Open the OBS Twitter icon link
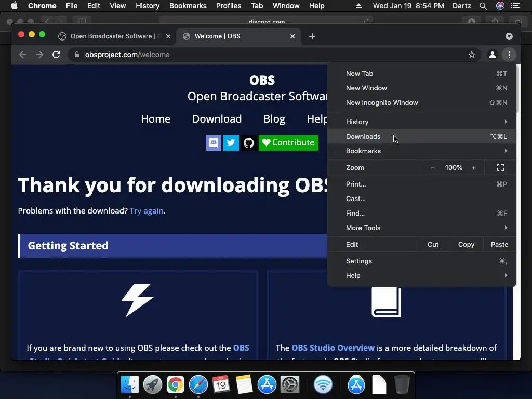 pyautogui.click(x=231, y=142)
